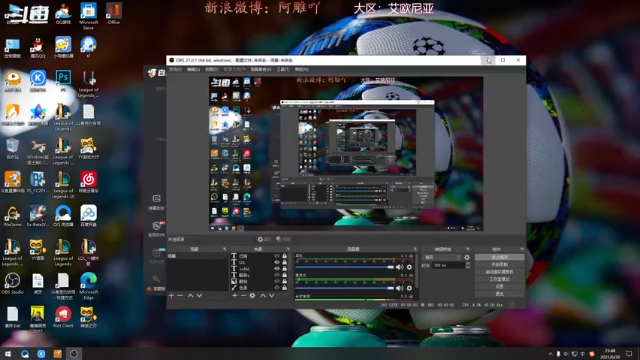This screenshot has height=360, width=640.
Task: Click the 属性 properties button above the panels
Action: pyautogui.click(x=264, y=239)
